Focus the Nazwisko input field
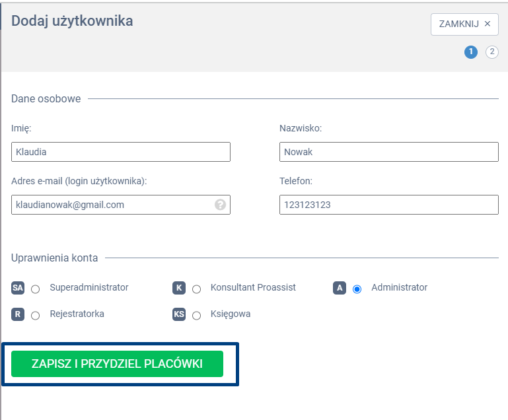Screen dimensions: 508x420 click(388, 152)
